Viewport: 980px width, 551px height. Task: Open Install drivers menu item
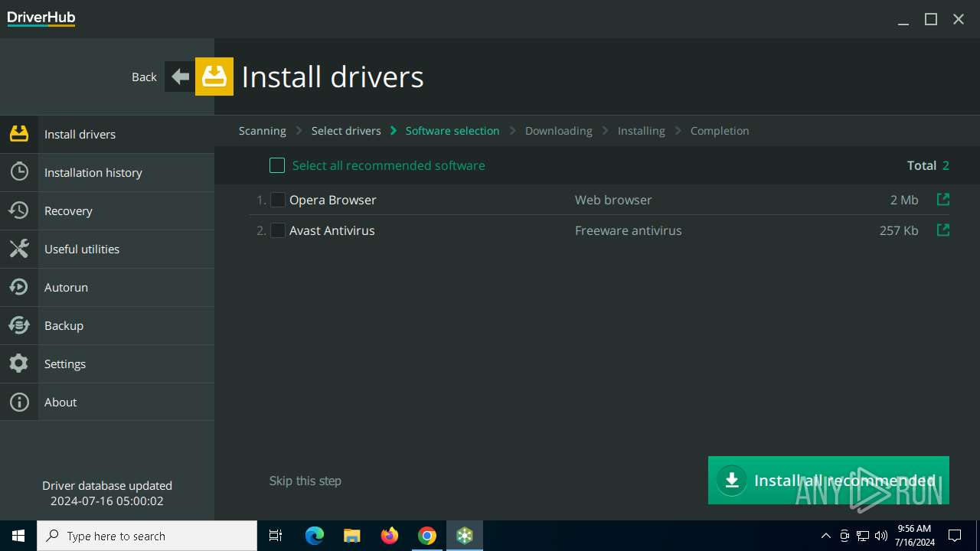pos(107,134)
